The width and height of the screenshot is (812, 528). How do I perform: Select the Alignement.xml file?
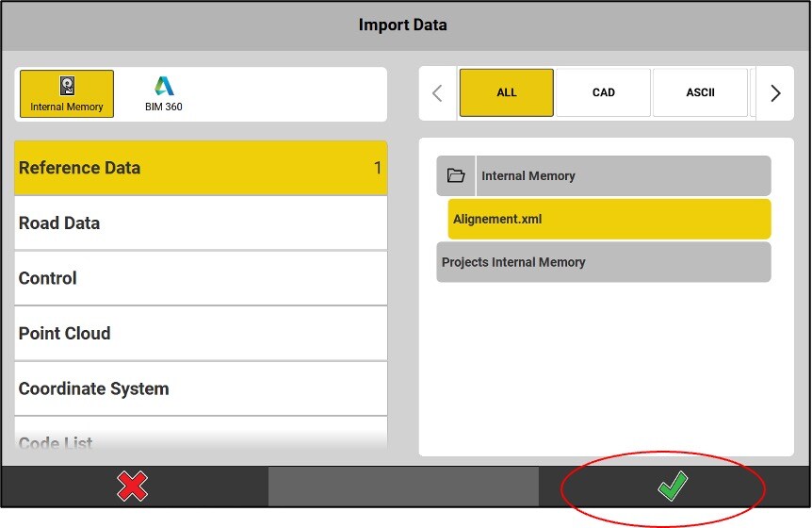pos(609,219)
